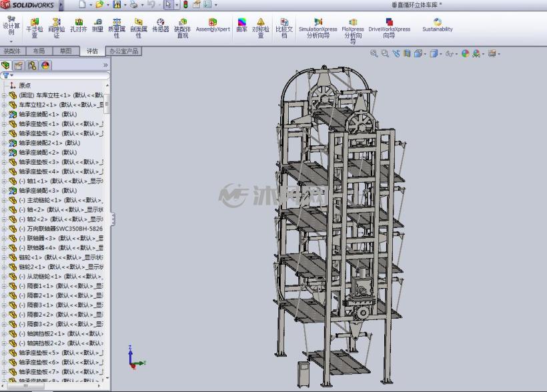Viewport: 547px width, 392px height.
Task: Open the 办公室产品 office products tab
Action: coord(124,51)
